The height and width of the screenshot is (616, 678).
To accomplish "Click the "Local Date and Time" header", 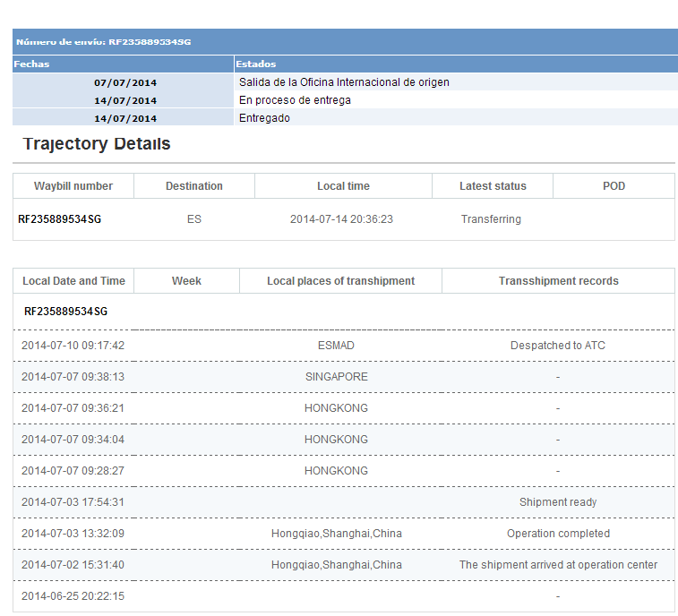I will [x=73, y=281].
